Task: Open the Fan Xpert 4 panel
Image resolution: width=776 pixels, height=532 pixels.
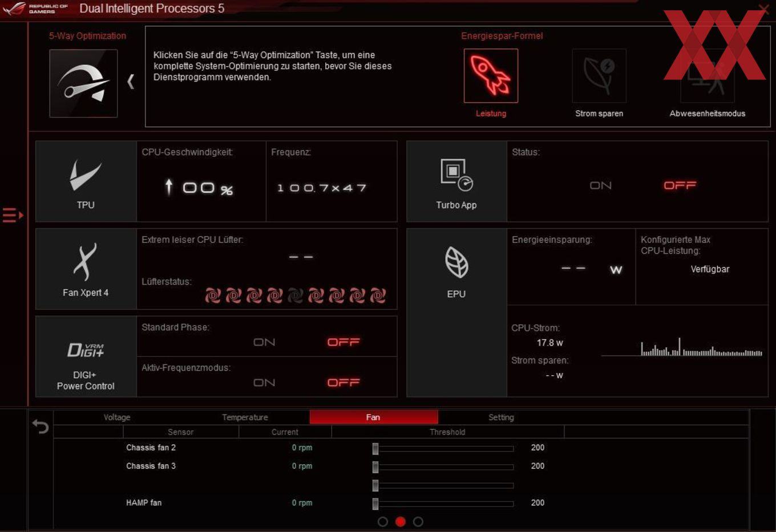Action: point(86,269)
